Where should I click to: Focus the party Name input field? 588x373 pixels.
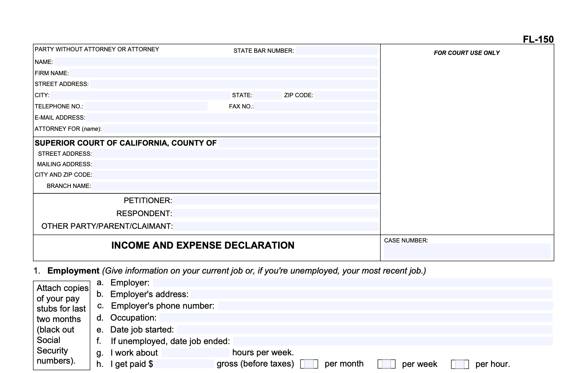point(216,62)
